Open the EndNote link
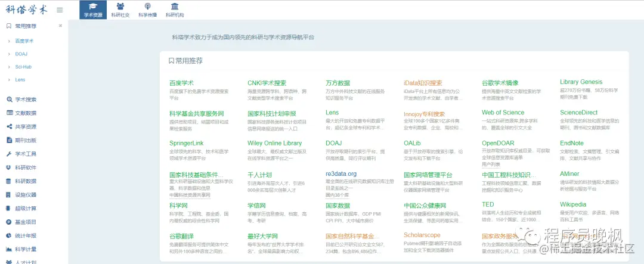644x264 pixels. pos(572,143)
